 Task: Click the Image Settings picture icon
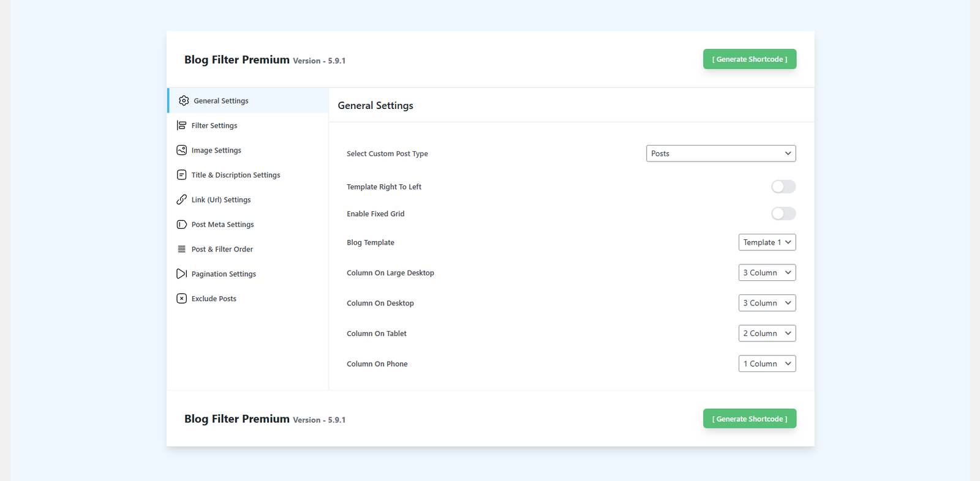point(181,150)
